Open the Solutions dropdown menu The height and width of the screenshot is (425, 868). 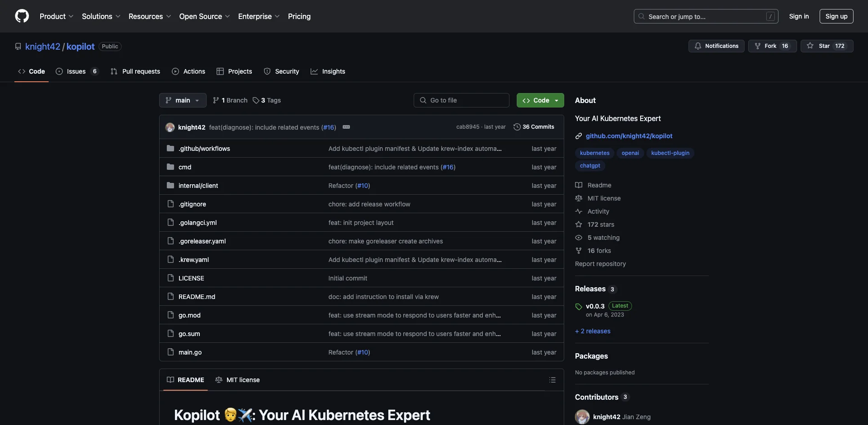(101, 16)
